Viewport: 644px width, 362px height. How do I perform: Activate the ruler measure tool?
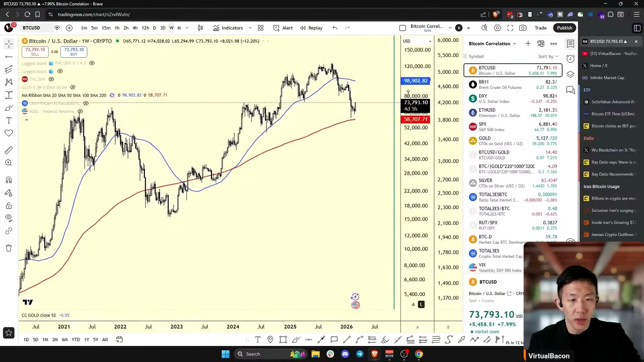9,150
